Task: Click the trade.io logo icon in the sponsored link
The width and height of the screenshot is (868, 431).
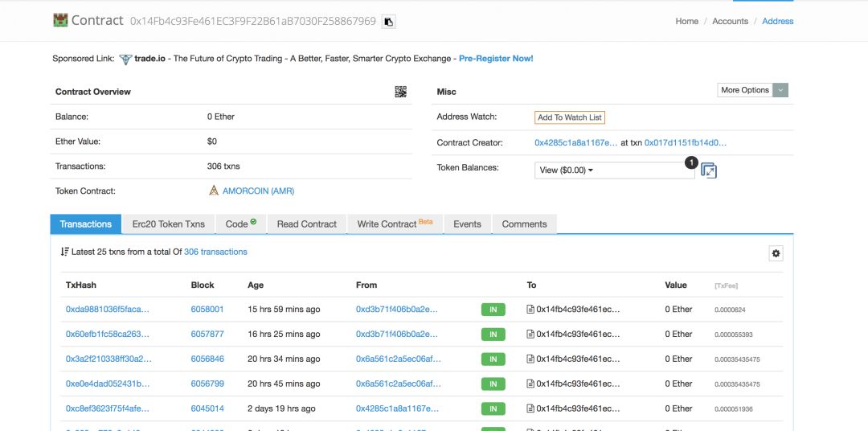Action: [125, 59]
